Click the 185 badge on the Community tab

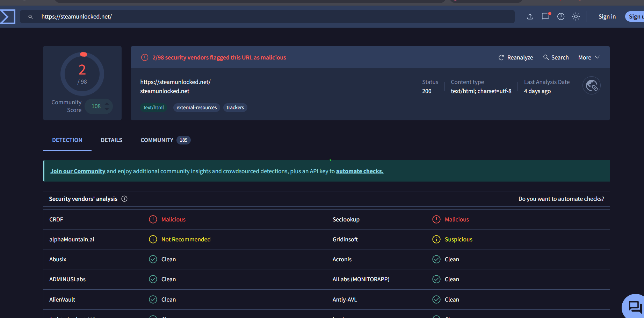(x=183, y=140)
